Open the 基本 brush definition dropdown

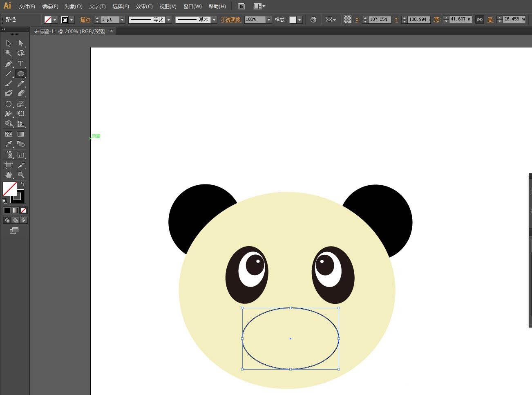point(214,20)
